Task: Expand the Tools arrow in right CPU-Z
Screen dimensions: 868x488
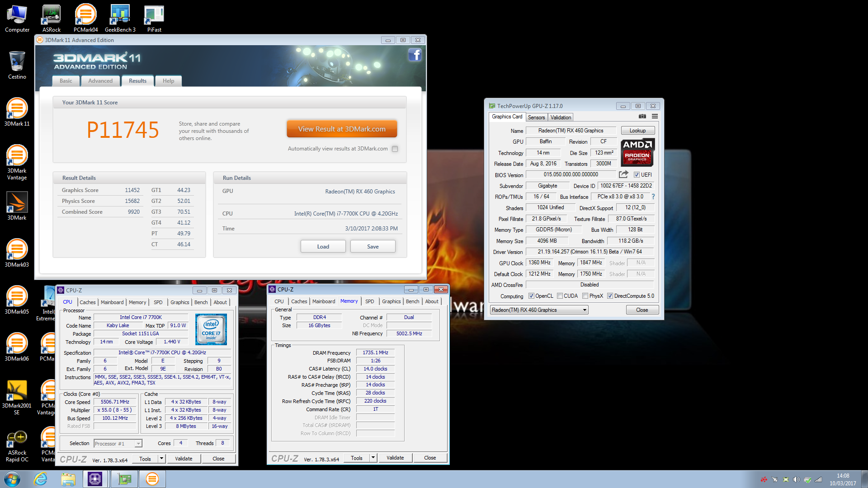Action: point(373,458)
